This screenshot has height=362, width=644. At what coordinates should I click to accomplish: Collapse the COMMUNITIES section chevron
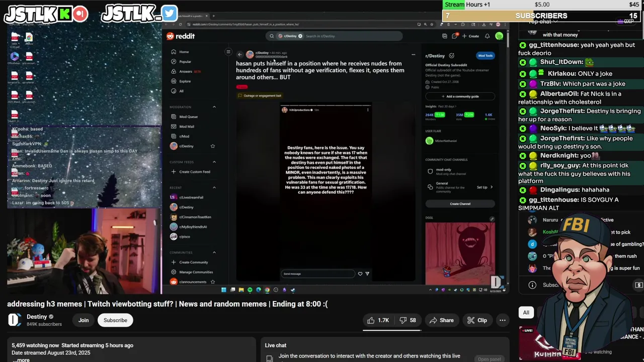(214, 252)
